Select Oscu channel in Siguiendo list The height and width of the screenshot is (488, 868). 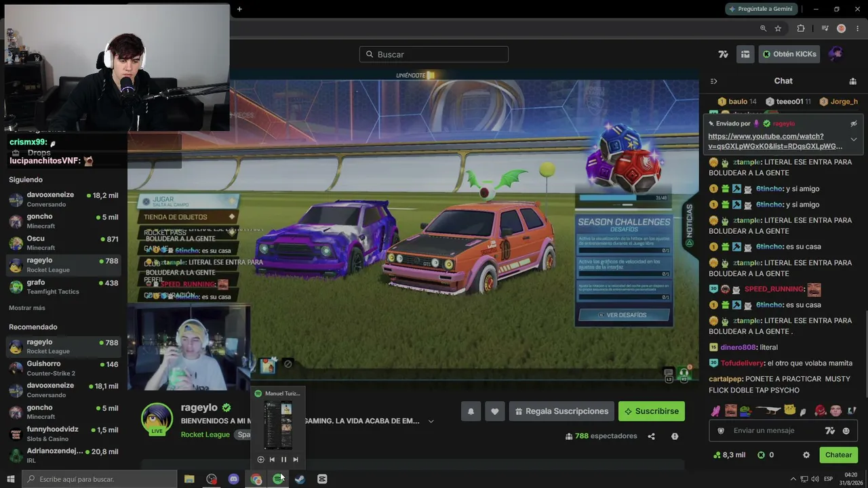[64, 243]
